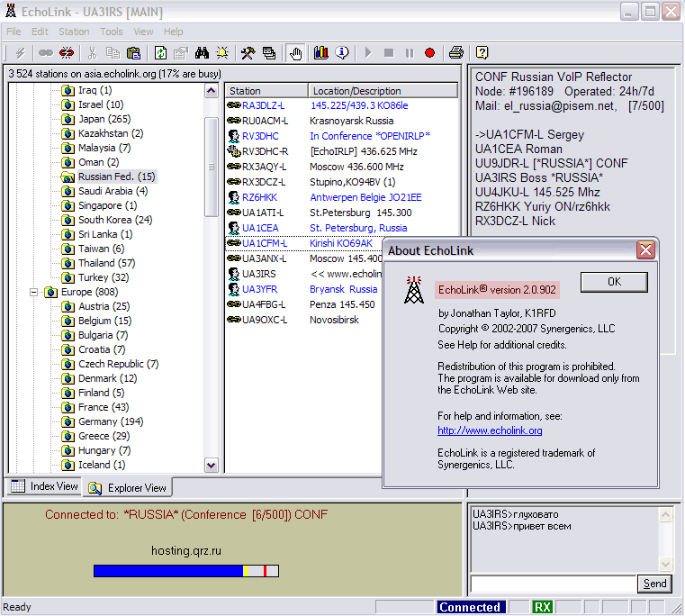Select station RV3DHC in the list
This screenshot has height=616, width=685.
pos(260,136)
